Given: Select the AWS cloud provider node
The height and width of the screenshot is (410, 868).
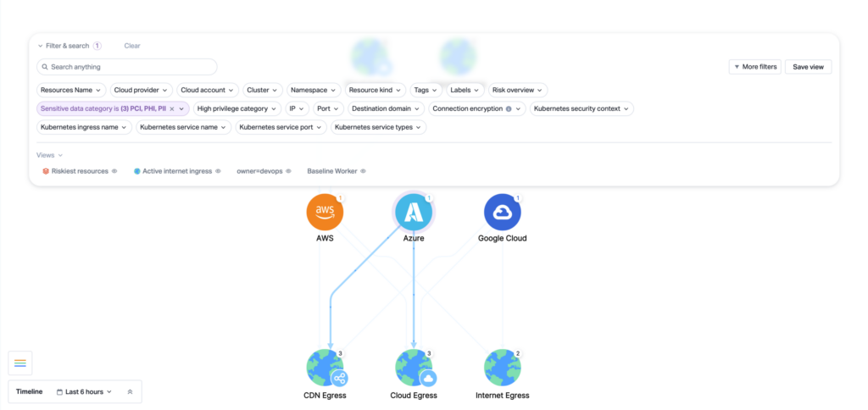Looking at the screenshot, I should click(325, 212).
